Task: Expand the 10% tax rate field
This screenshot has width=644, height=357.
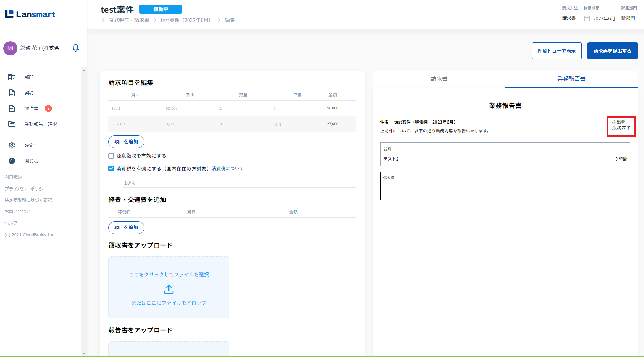Action: click(238, 183)
